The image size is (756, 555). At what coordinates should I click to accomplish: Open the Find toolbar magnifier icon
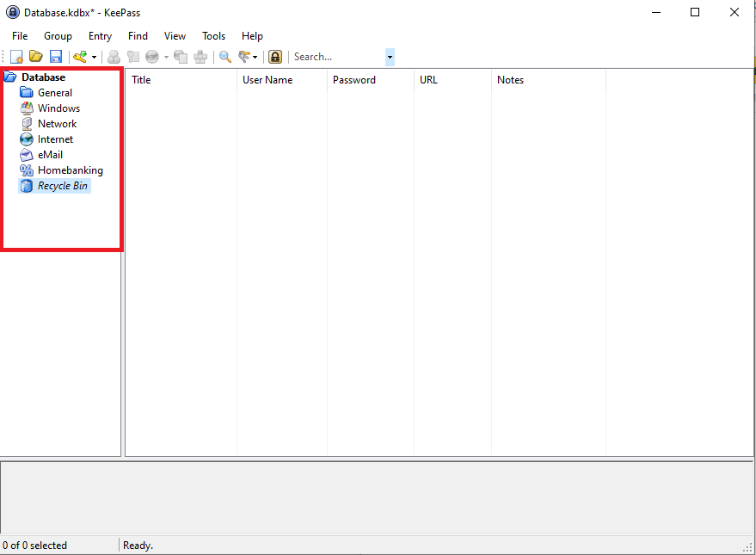(224, 56)
